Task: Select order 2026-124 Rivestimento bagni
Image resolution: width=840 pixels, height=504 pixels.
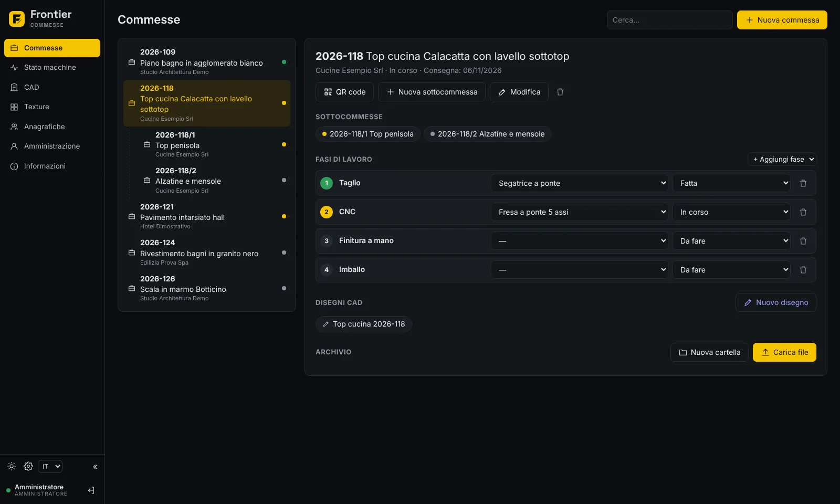Action: [207, 253]
